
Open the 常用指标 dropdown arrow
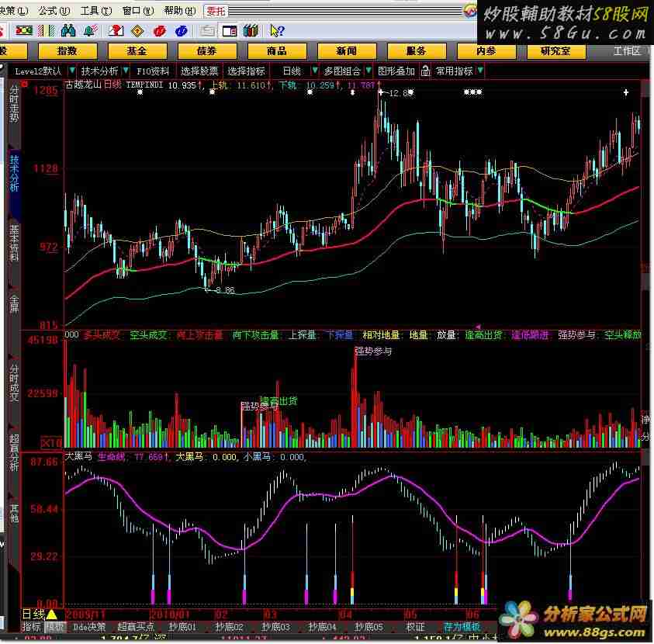click(480, 70)
